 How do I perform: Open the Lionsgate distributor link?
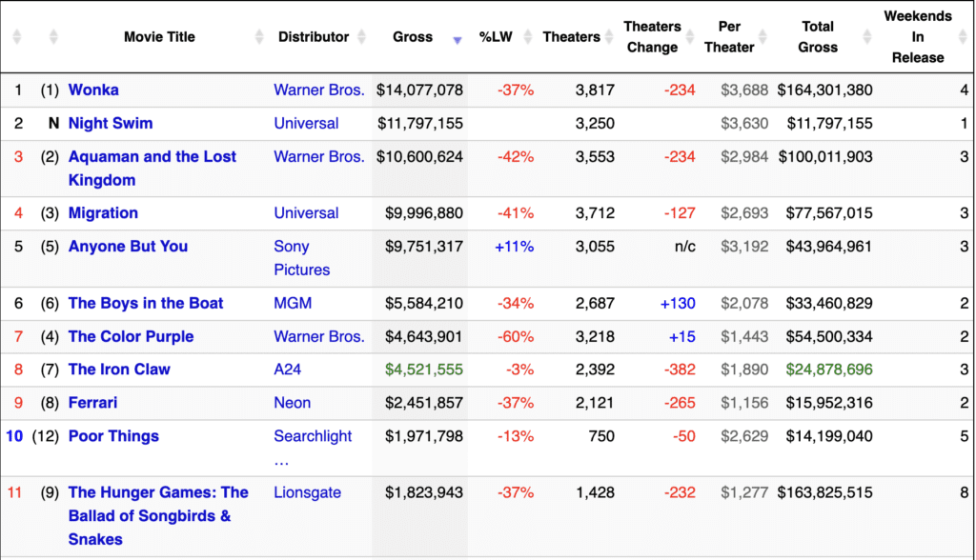(308, 492)
